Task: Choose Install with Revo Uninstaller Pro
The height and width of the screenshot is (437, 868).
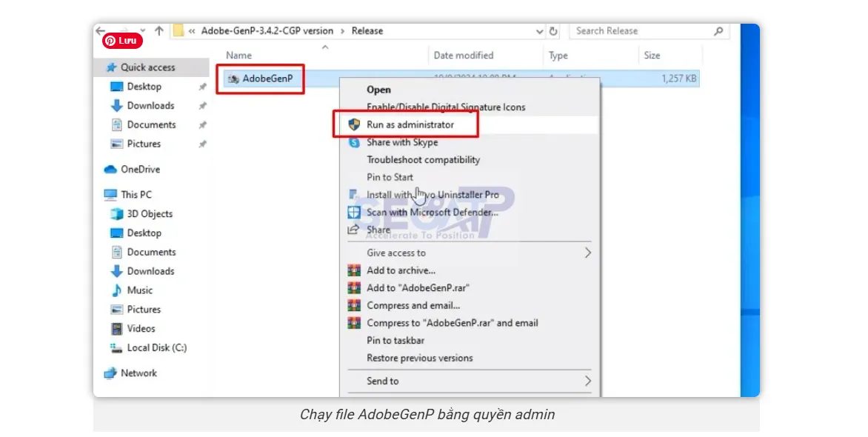Action: tap(433, 195)
